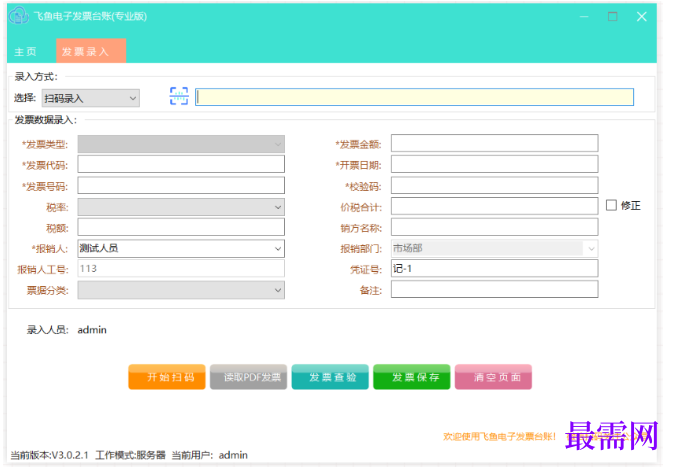Click the 销方名称 input field
Viewport: 677px width, 467px height.
(494, 227)
